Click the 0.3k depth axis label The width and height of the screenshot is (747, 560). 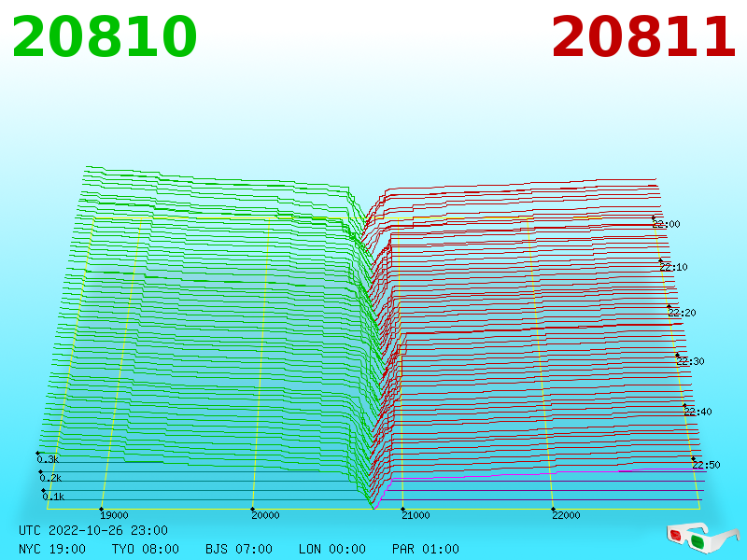coord(48,459)
